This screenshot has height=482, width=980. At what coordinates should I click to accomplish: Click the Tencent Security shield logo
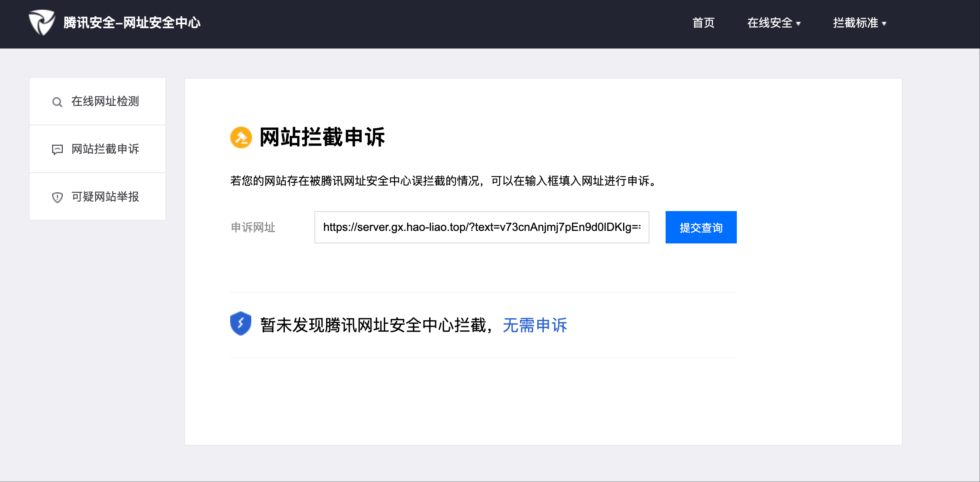coord(41,23)
